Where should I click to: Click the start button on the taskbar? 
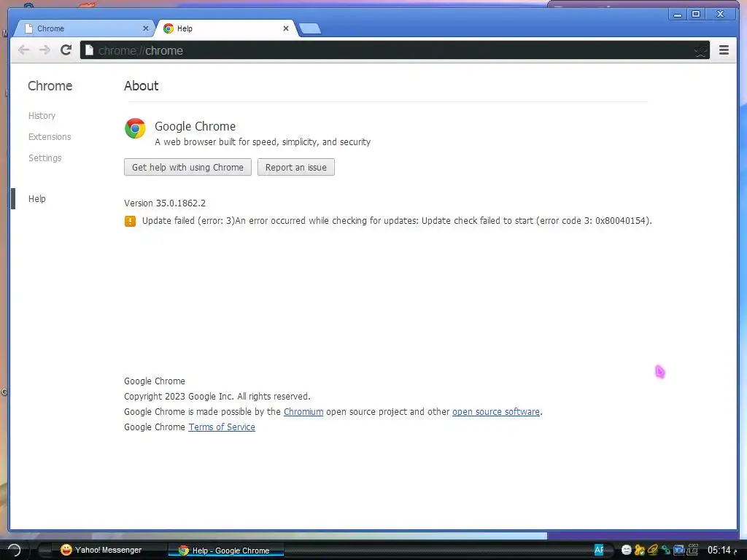pos(15,550)
